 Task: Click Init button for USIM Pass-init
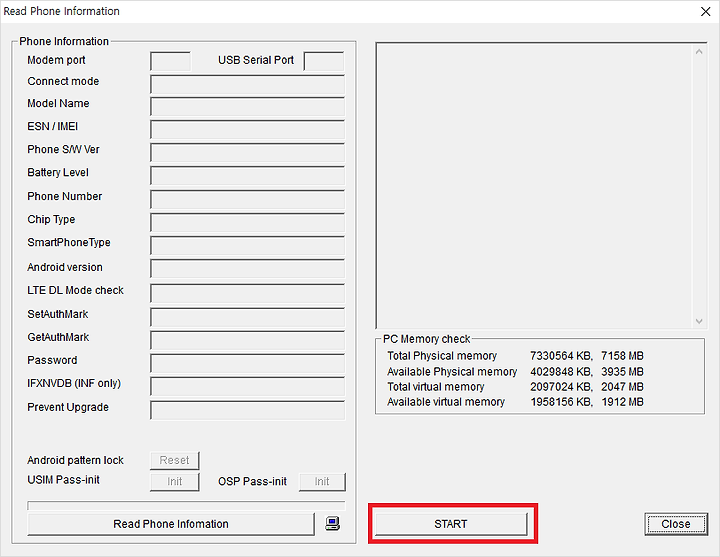point(174,482)
